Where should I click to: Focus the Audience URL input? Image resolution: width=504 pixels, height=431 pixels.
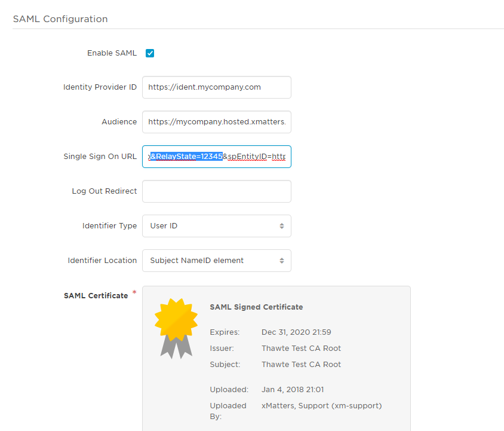click(x=217, y=122)
